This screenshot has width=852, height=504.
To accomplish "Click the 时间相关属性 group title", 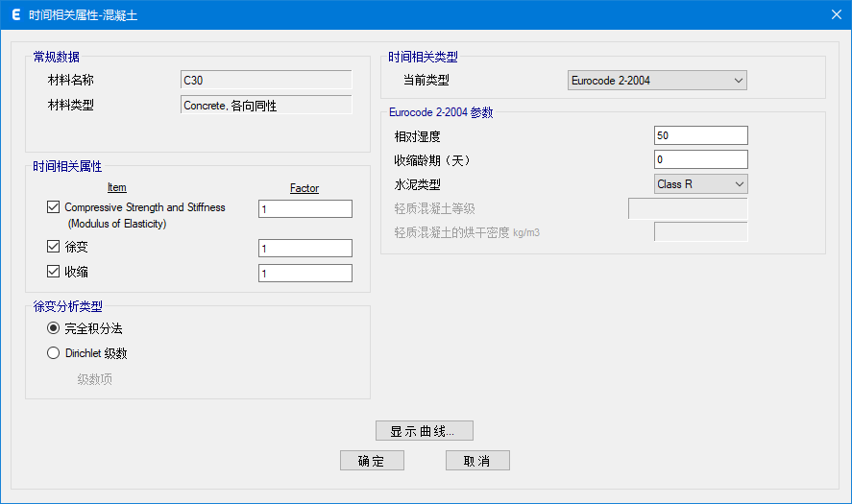I will click(x=67, y=166).
